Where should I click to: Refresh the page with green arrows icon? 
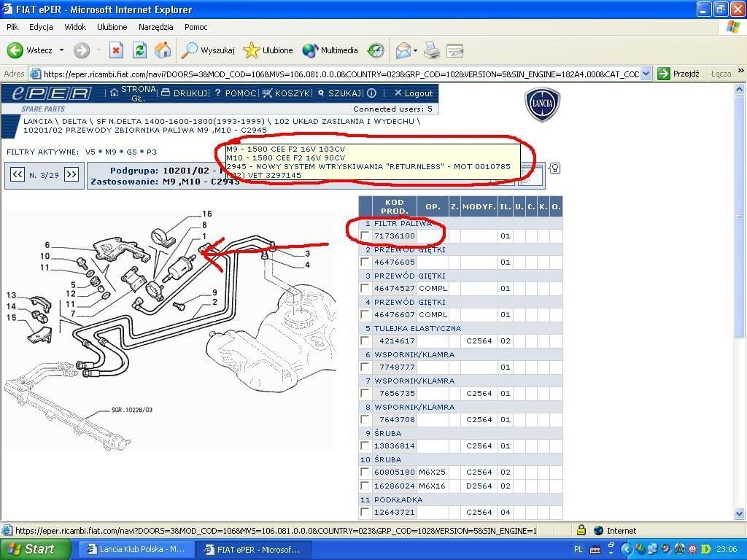coord(139,50)
